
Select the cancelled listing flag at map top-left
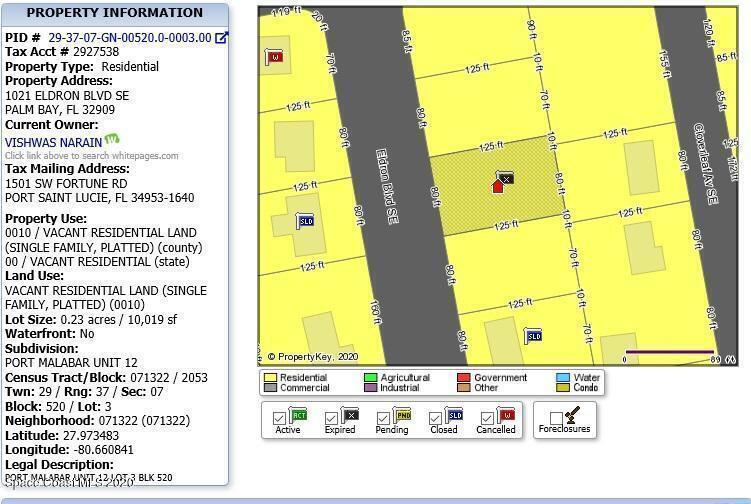click(274, 57)
